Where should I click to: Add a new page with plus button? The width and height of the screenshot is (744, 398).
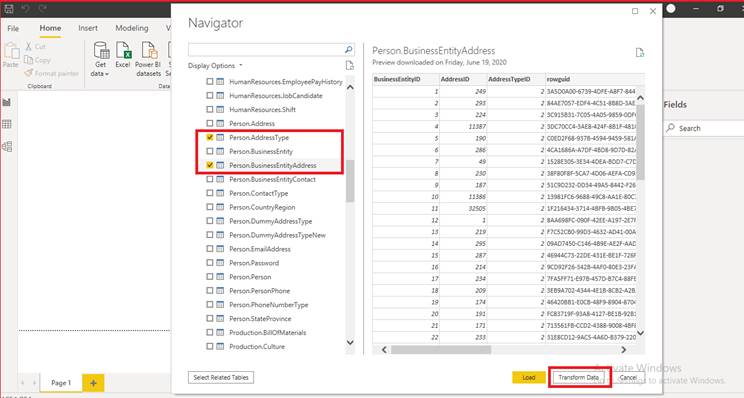(x=93, y=383)
